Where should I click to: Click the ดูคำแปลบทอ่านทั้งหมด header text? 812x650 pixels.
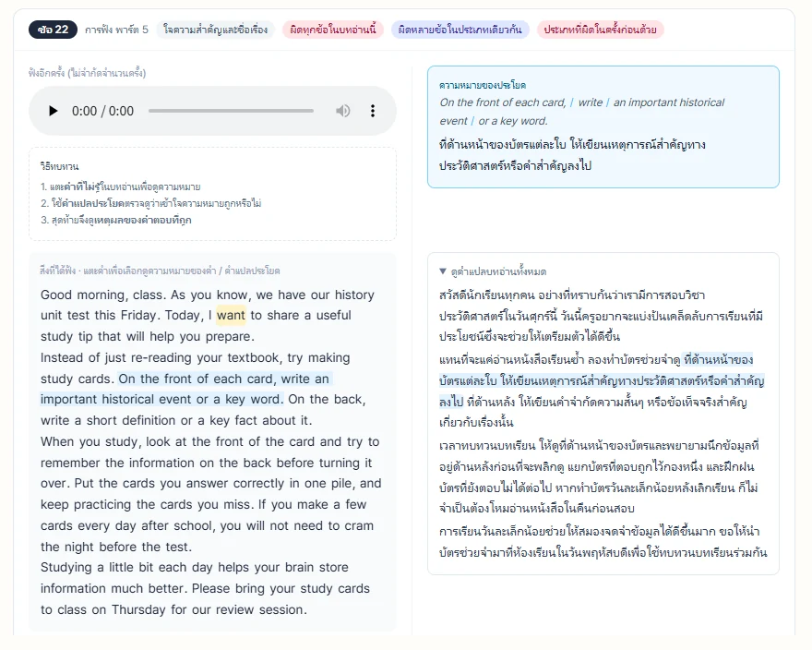[498, 271]
